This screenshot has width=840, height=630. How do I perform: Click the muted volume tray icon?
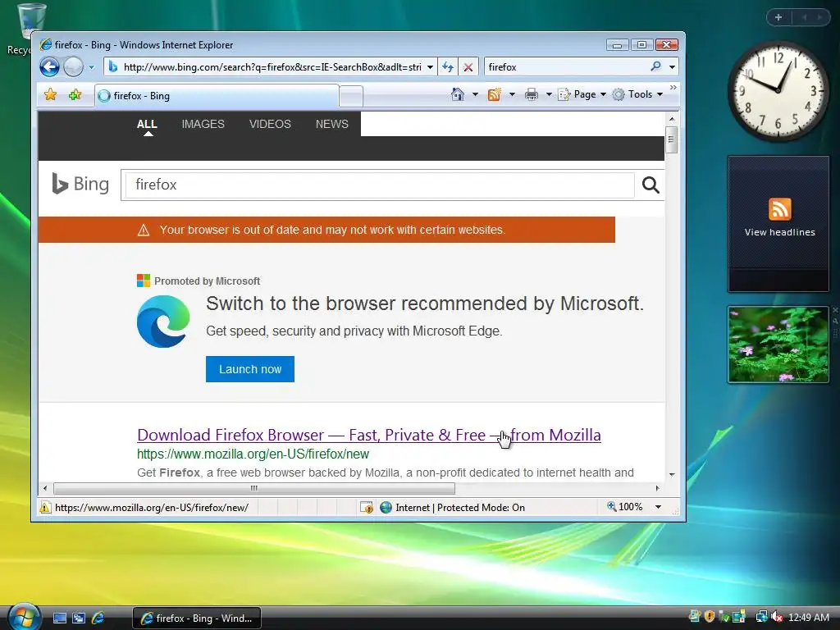[777, 617]
